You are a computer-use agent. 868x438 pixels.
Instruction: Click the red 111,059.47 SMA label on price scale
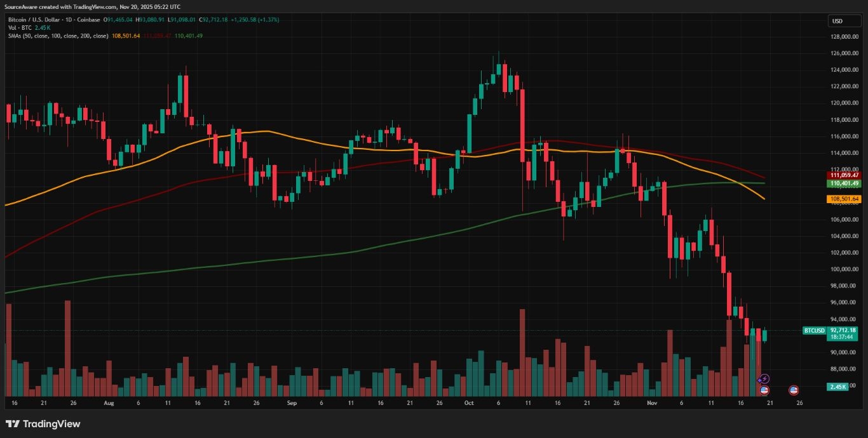845,176
